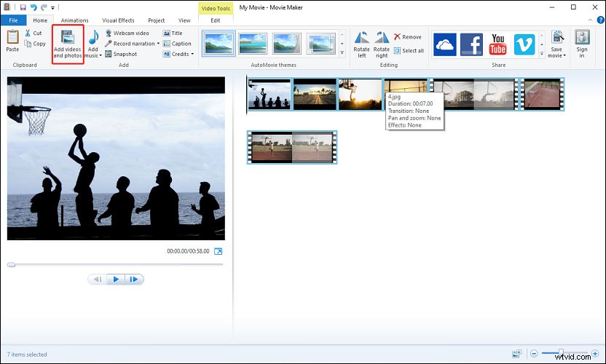Switch to the View tab
This screenshot has height=364, width=606.
[184, 20]
